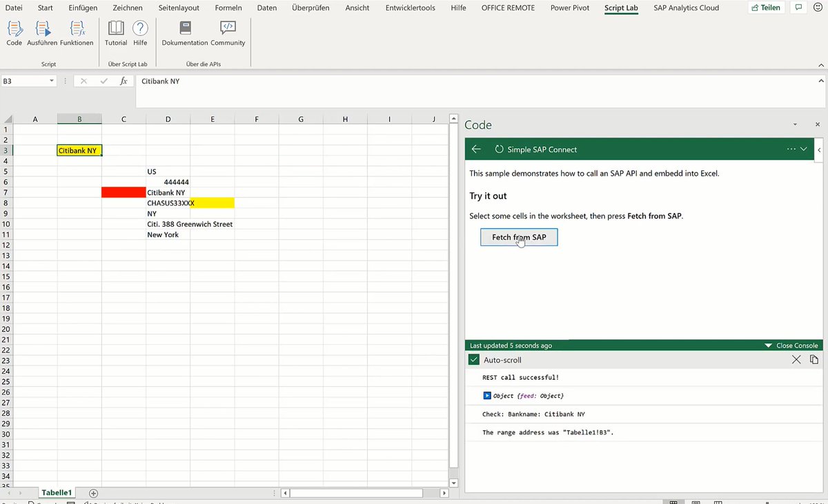Click the formula bar cancel X icon
Viewport: 828px width, 504px height.
[84, 81]
